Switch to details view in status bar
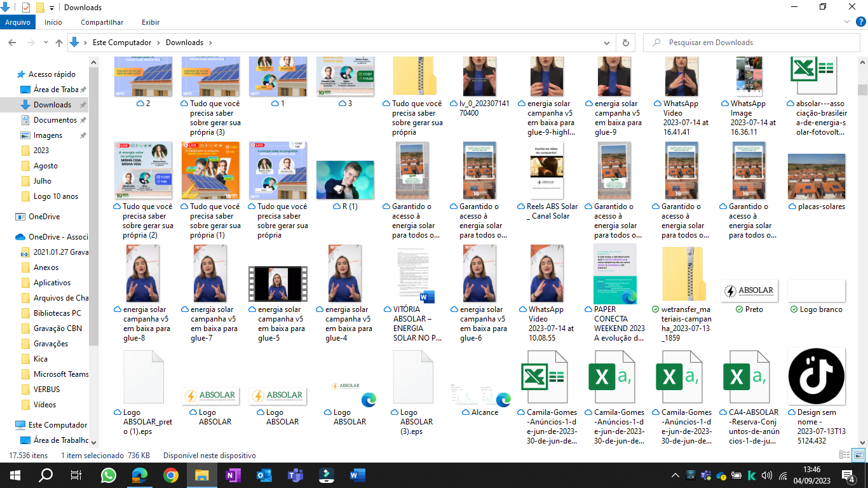 point(844,455)
